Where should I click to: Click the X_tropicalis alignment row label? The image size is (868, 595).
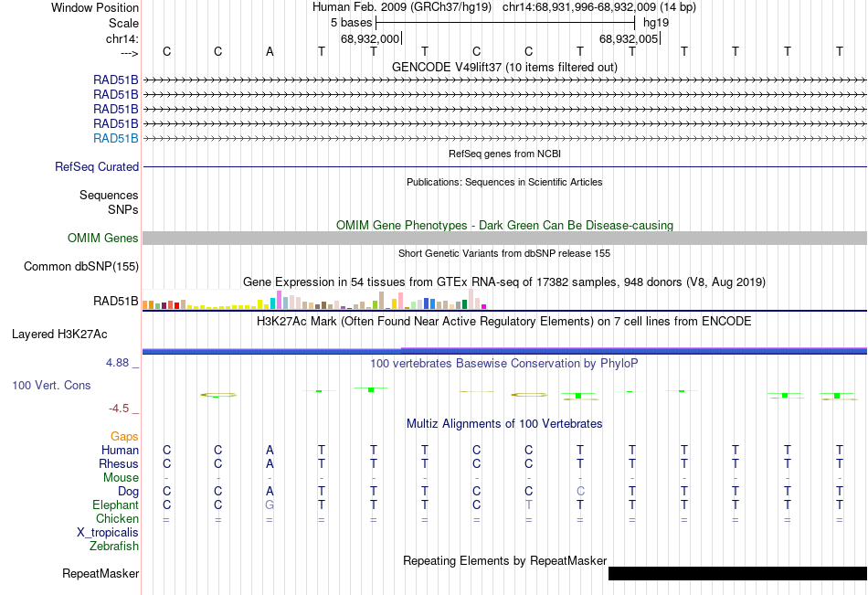(x=108, y=533)
